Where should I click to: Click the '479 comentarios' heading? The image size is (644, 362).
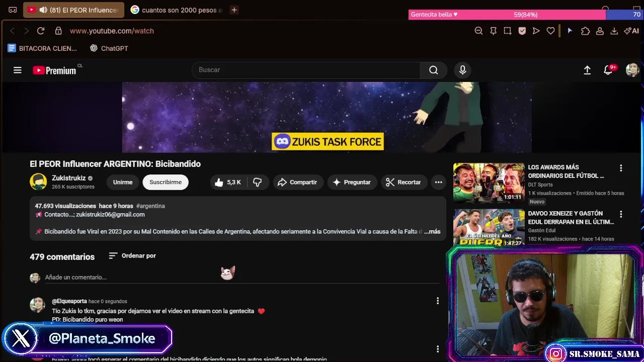coord(62,257)
